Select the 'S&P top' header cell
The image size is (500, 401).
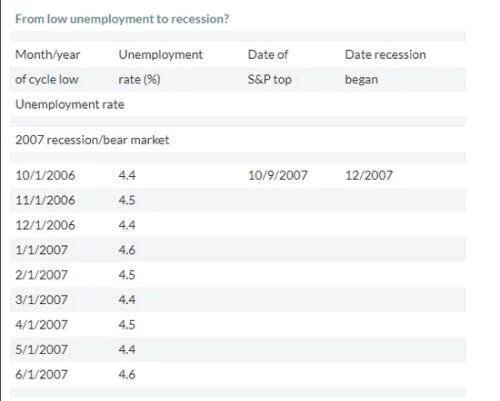click(270, 80)
